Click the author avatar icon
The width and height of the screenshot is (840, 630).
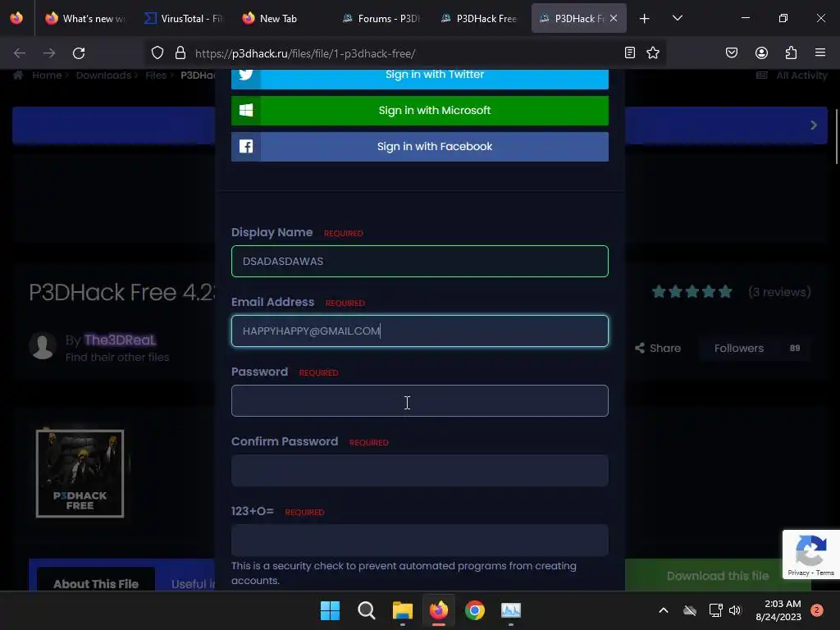pyautogui.click(x=43, y=346)
